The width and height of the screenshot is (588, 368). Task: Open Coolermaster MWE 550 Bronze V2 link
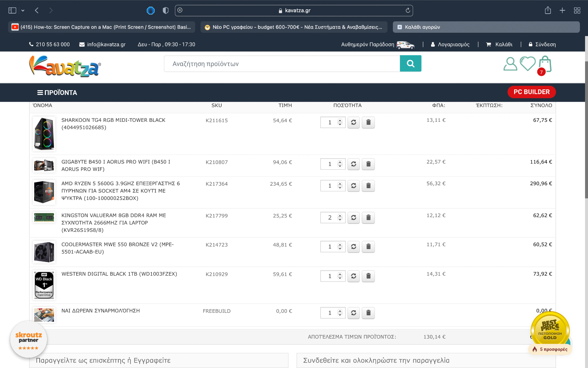pyautogui.click(x=118, y=248)
